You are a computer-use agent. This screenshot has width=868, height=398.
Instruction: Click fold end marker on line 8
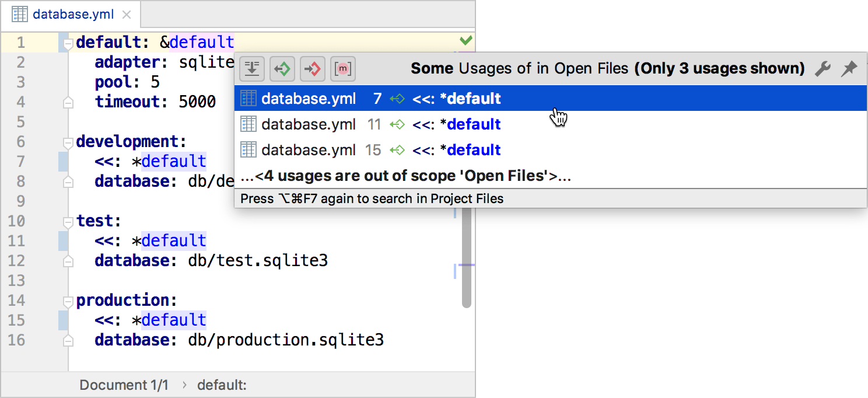point(68,182)
